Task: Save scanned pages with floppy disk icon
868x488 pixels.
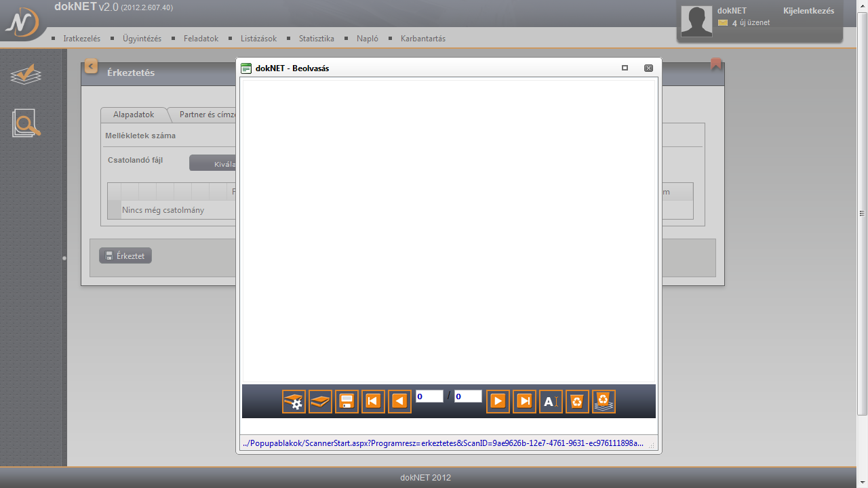Action: 347,401
